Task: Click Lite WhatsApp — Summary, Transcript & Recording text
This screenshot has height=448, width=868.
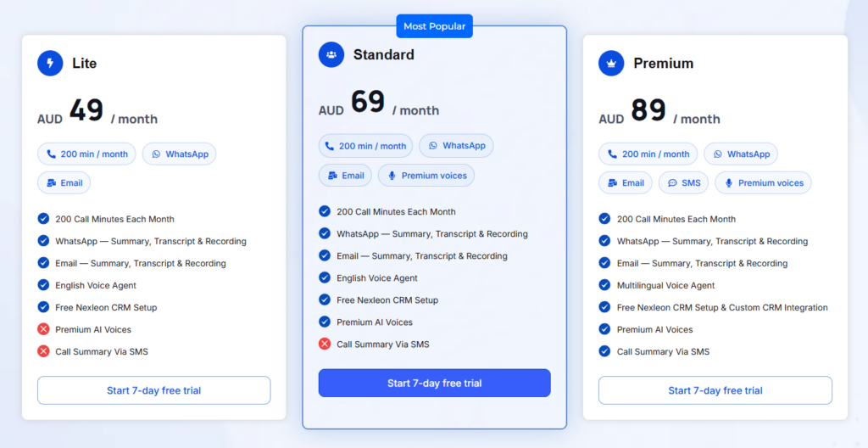Action: tap(151, 241)
